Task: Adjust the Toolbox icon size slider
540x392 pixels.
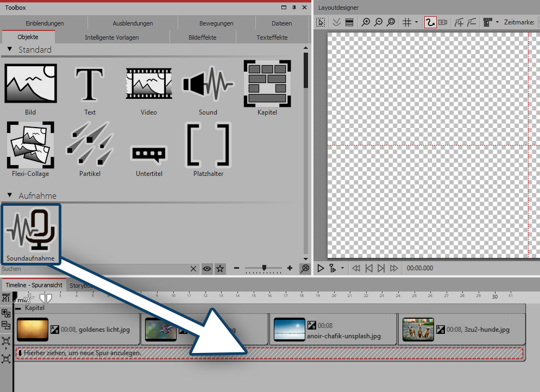Action: tap(264, 268)
